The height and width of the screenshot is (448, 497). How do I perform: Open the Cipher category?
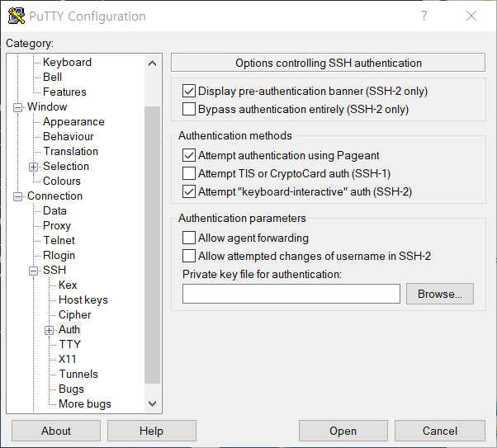[x=75, y=314]
